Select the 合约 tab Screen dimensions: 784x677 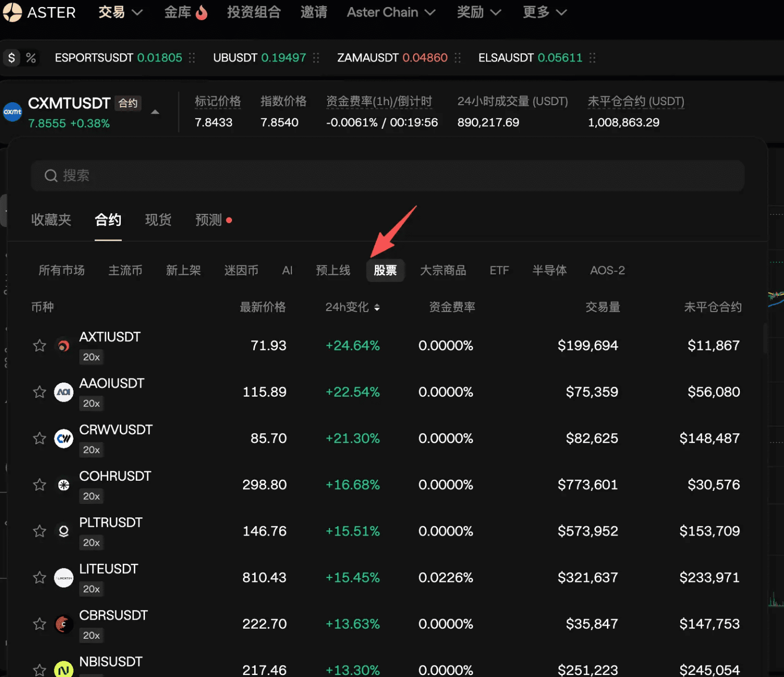pos(108,220)
